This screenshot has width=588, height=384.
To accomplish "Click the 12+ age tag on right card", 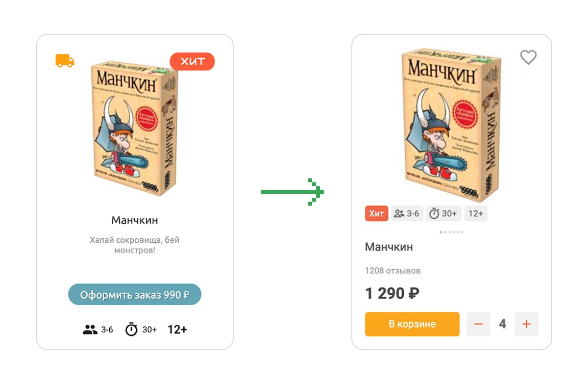I will [x=476, y=213].
